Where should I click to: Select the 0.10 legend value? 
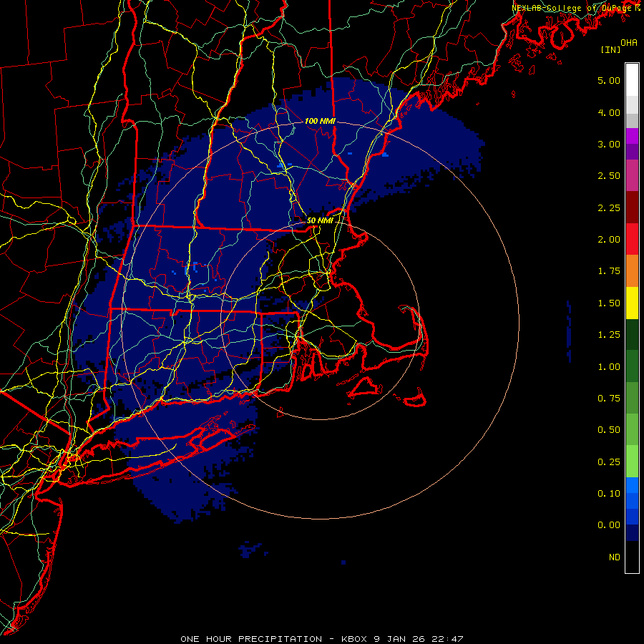click(x=609, y=494)
